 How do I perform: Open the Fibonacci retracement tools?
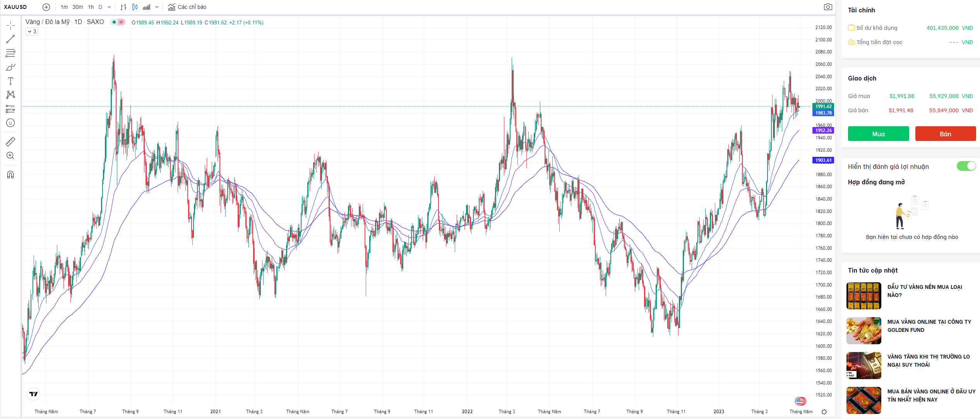[10, 53]
